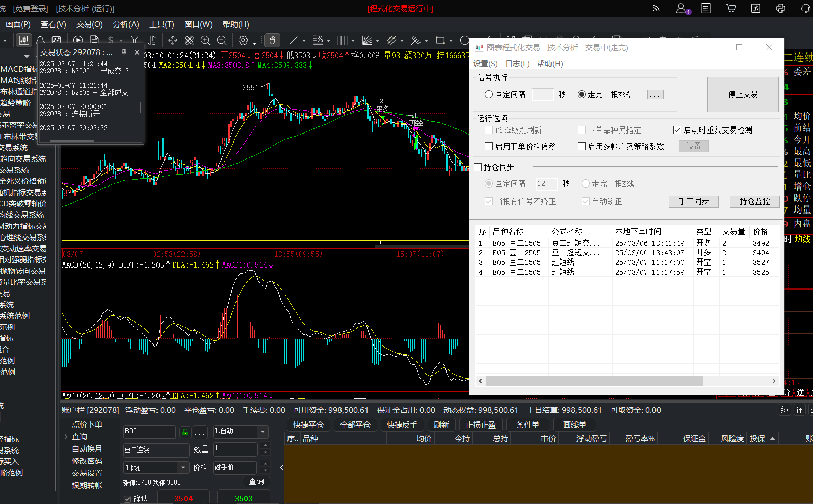The width and height of the screenshot is (813, 504).
Task: Select the rectangle shape drawing tool
Action: click(x=440, y=40)
